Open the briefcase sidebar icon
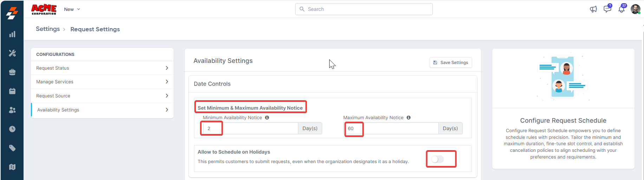 click(12, 72)
